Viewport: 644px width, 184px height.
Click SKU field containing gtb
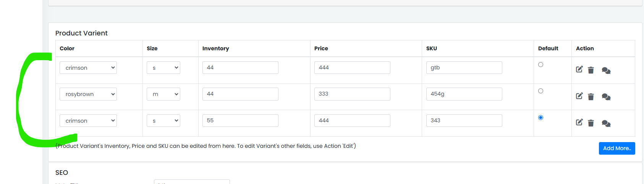pyautogui.click(x=464, y=68)
